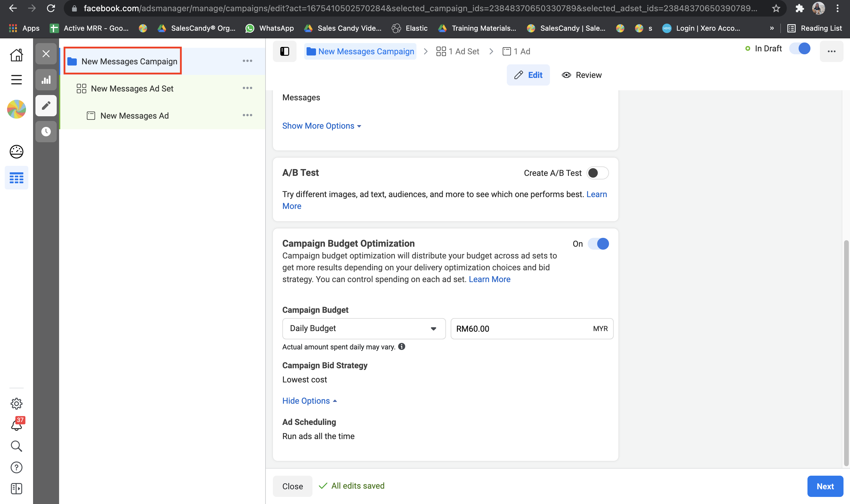Viewport: 850px width, 504px height.
Task: Switch to the Review tab
Action: [582, 75]
